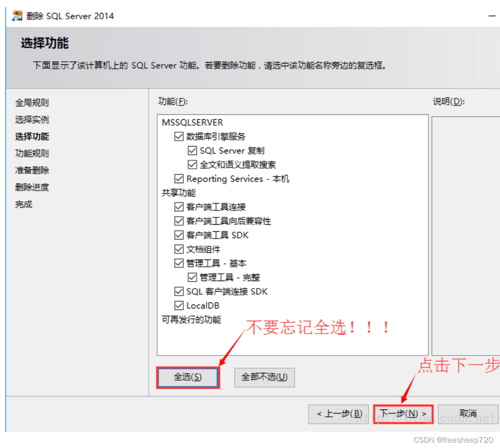The width and height of the screenshot is (500, 448).
Task: Open the 功能规则 step in sidebar
Action: [32, 153]
